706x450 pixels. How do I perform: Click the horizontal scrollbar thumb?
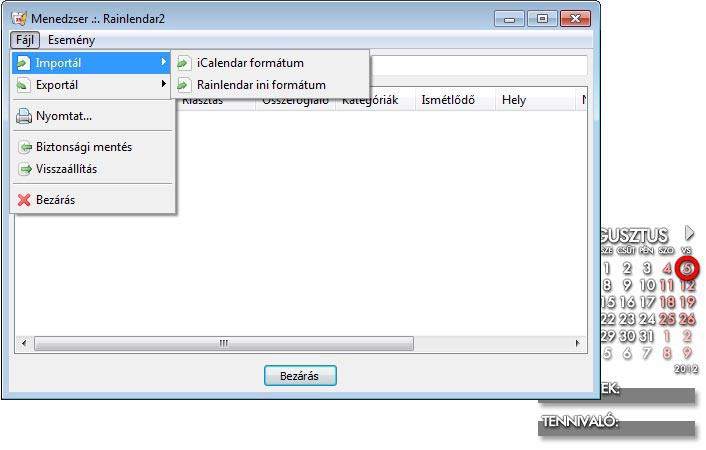click(x=224, y=343)
